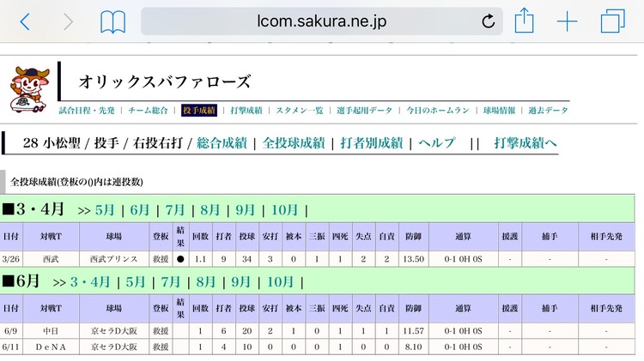Viewport: 644px width, 362px height.
Task: Click the 全投球成績 section heading
Action: (x=76, y=182)
